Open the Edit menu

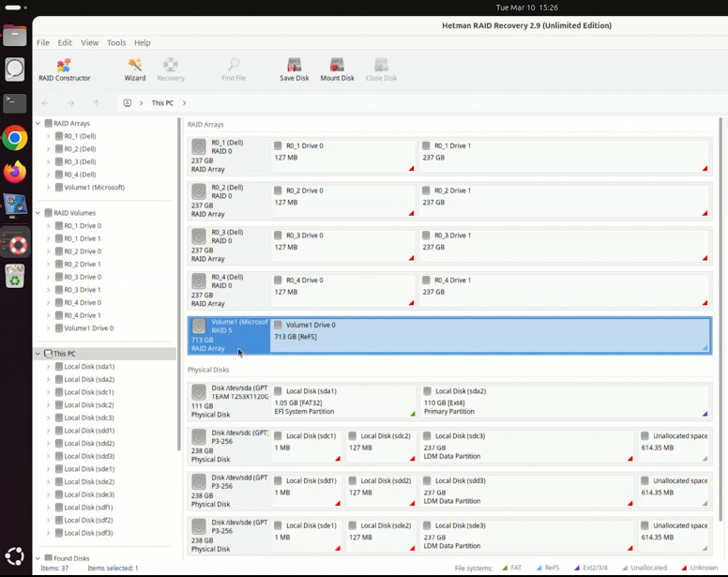[65, 43]
